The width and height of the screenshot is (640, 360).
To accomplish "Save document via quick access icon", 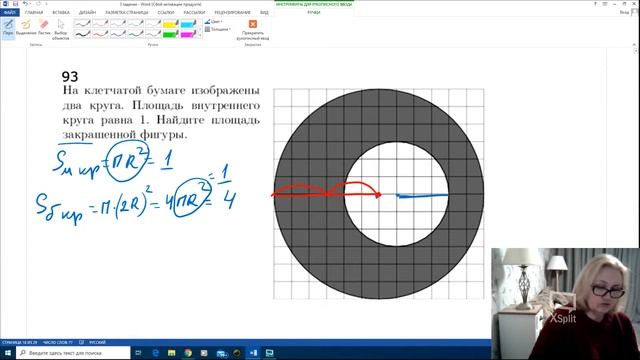I will point(16,4).
